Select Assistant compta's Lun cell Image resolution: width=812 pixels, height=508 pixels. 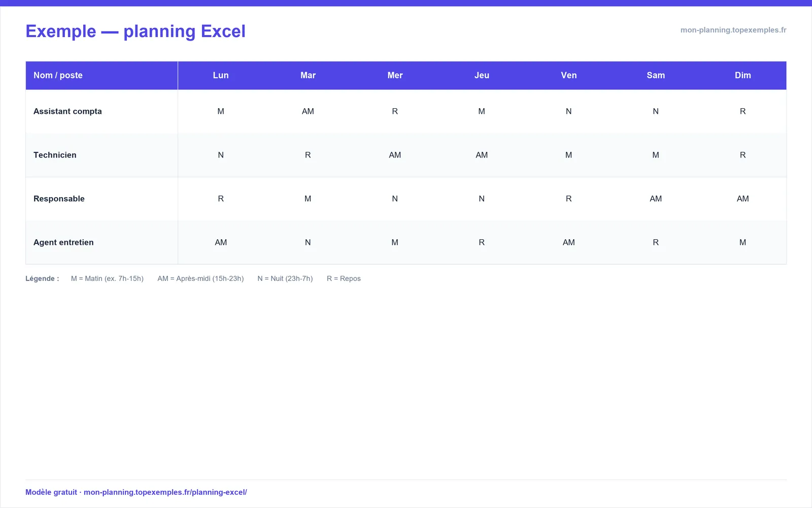[x=221, y=111]
